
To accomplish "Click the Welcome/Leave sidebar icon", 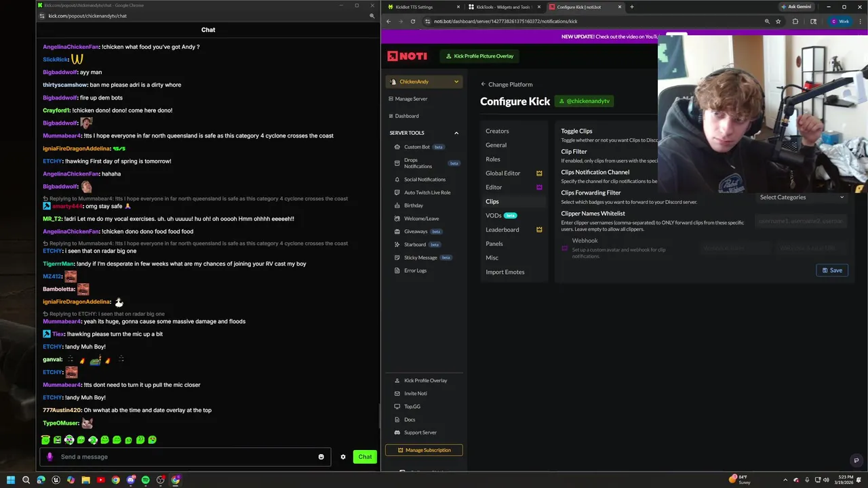I will point(397,218).
